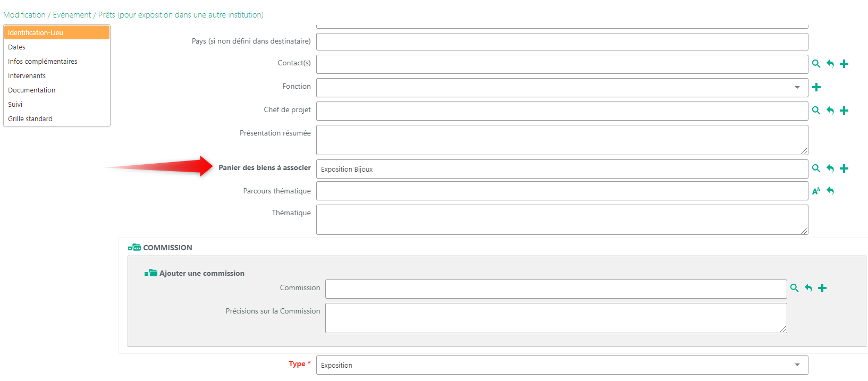Focus the Précisions sur la Commission field
Screen dimensions: 868x381
555,318
